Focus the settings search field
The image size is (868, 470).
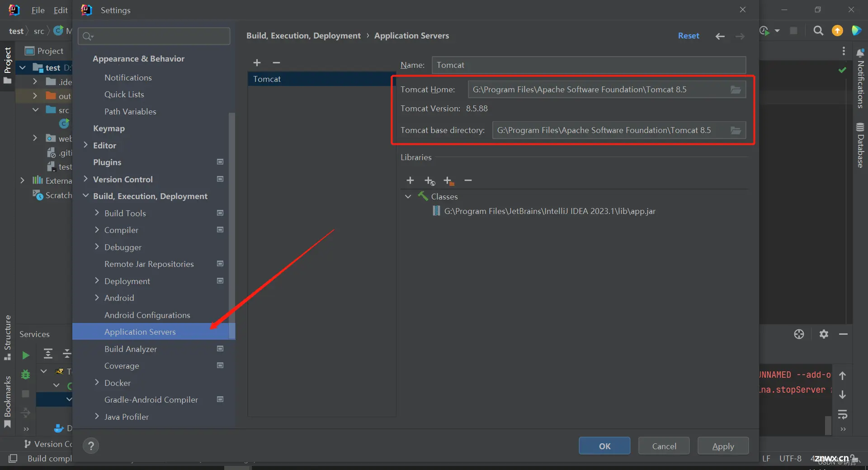[154, 36]
